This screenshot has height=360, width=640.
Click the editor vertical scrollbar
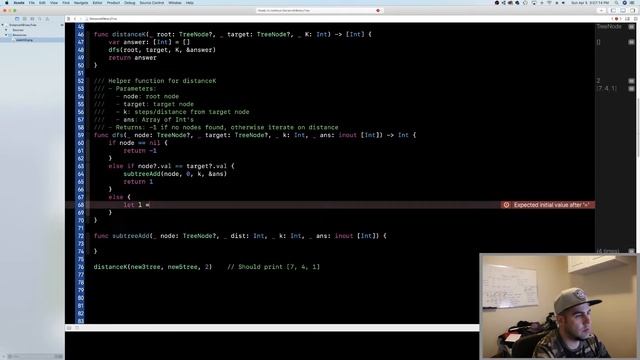coord(638,128)
